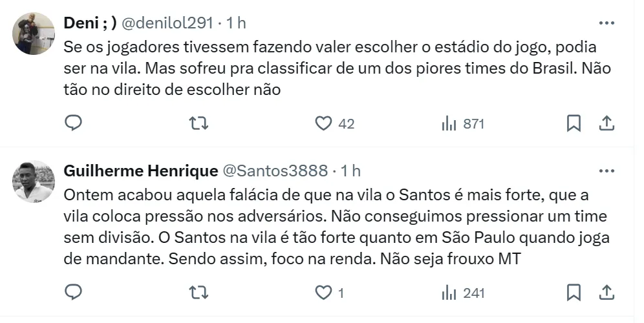
Task: Open Deni's tweet via its 1 h timestamp
Action: [236, 23]
